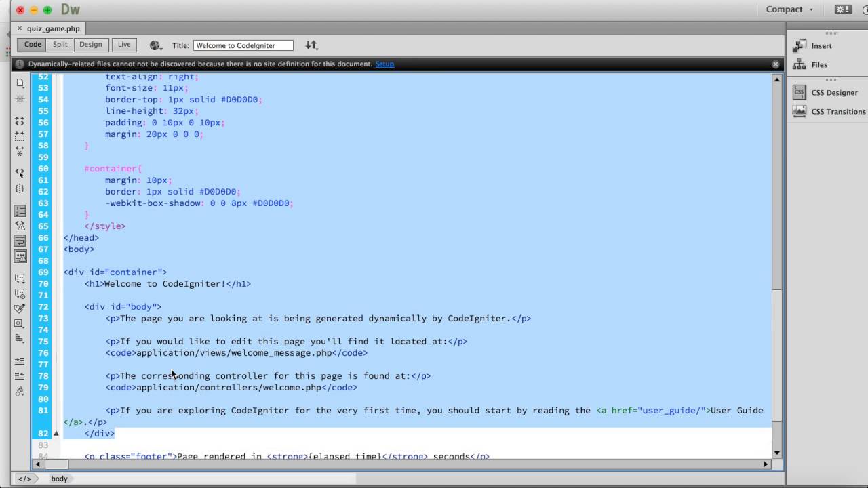
Task: Click vertical scrollbar down arrow
Action: point(777,453)
